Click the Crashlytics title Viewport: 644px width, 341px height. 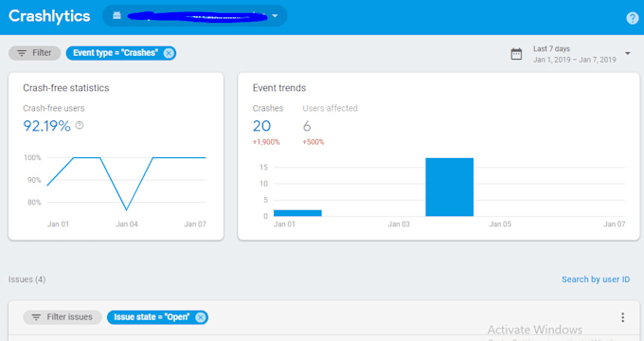click(49, 16)
